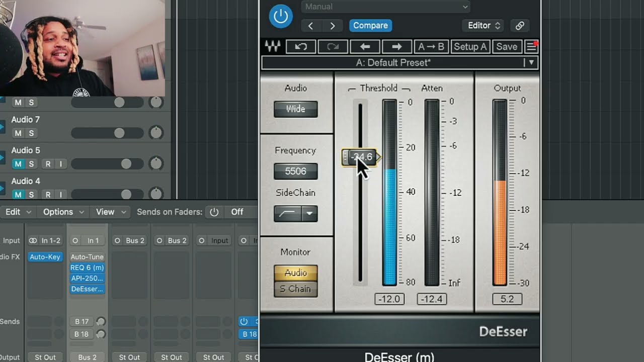Open St Out output of Auto-Key channel
The width and height of the screenshot is (644, 362).
45,357
